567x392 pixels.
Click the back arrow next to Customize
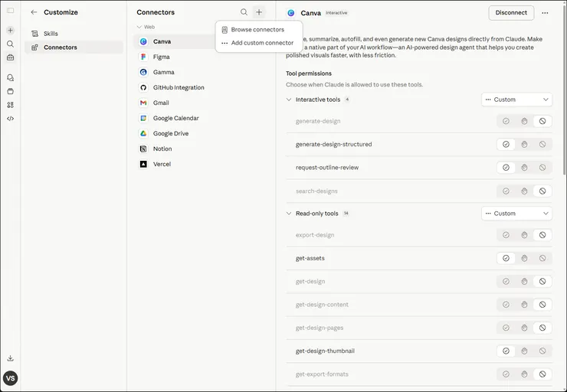pos(34,12)
